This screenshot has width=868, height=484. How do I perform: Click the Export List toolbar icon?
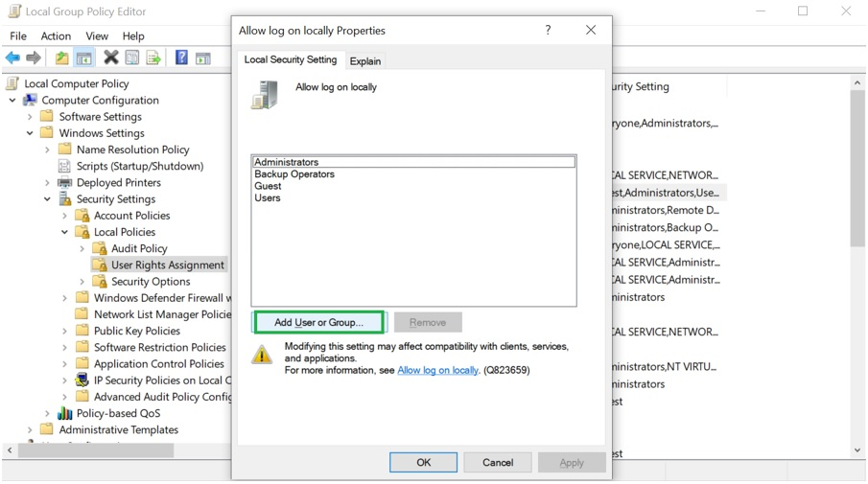tap(152, 58)
